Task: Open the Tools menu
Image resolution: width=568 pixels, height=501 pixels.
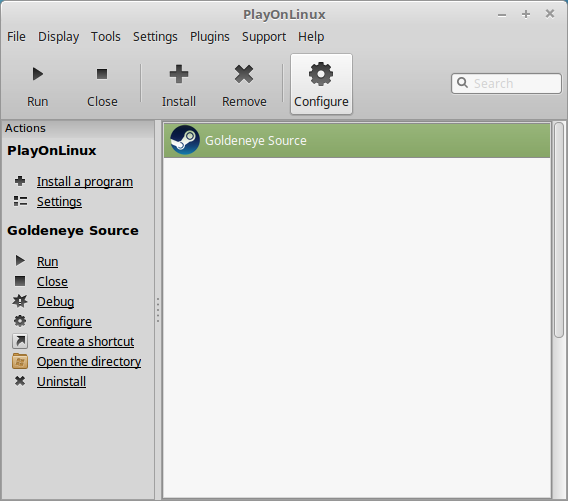Action: click(106, 37)
